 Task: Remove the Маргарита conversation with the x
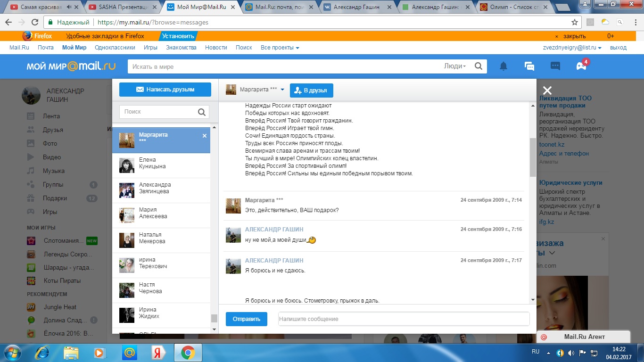[x=205, y=136]
